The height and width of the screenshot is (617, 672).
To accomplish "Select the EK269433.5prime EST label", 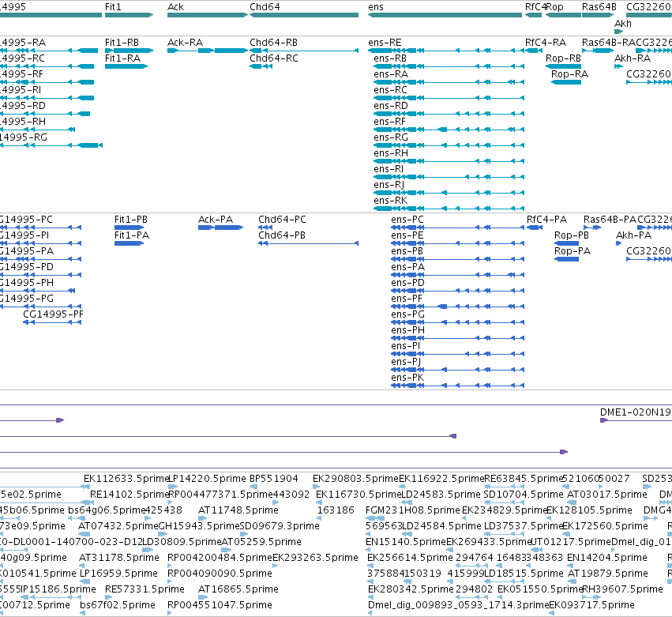I will (x=489, y=542).
